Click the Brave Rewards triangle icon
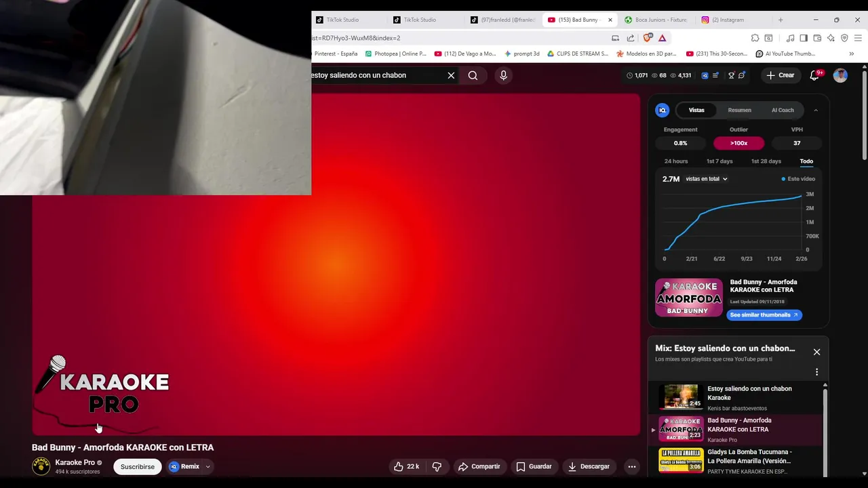 click(x=663, y=38)
